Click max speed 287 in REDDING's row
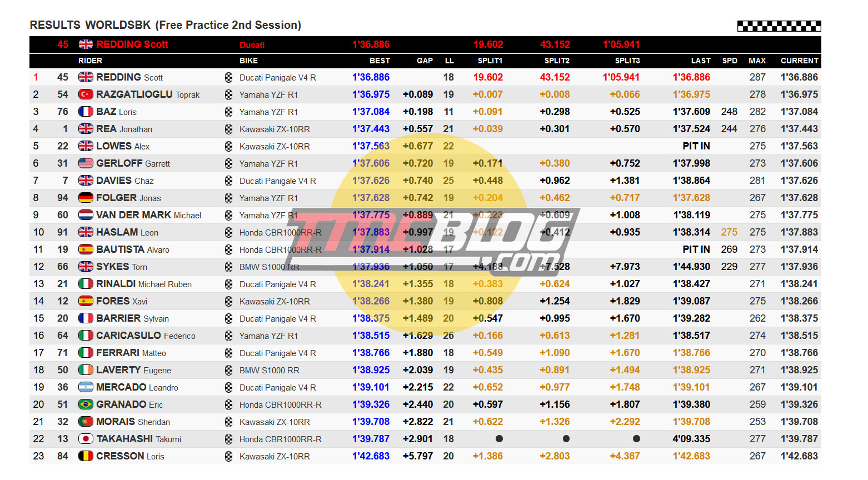 pos(757,77)
